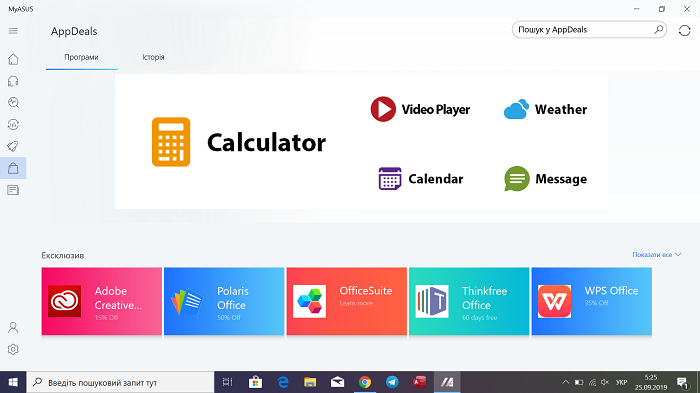Click the Calculator app icon in banner
The width and height of the screenshot is (700, 393).
[x=171, y=142]
